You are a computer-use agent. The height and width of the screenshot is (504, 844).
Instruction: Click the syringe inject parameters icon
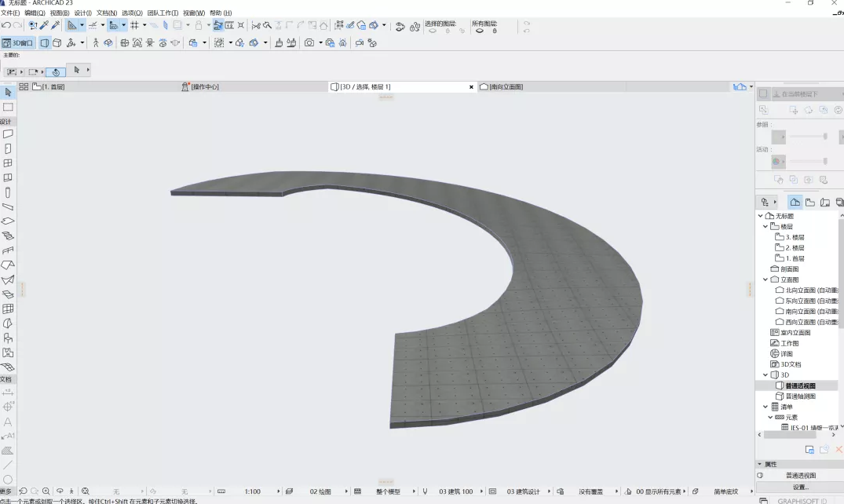[x=56, y=25]
